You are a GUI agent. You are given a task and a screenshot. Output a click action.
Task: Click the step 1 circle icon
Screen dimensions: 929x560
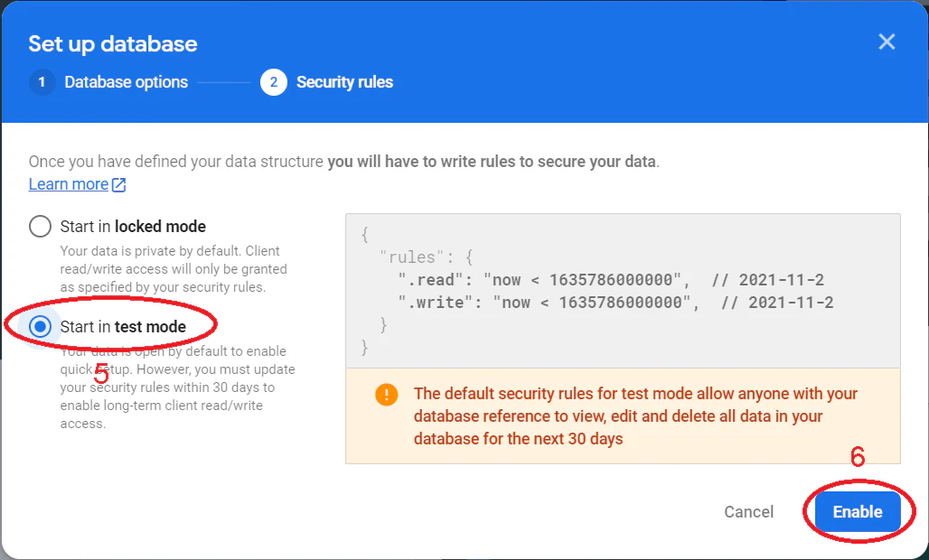click(42, 82)
